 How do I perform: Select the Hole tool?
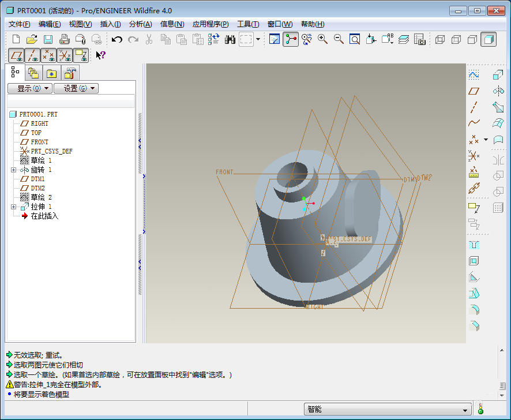[474, 245]
